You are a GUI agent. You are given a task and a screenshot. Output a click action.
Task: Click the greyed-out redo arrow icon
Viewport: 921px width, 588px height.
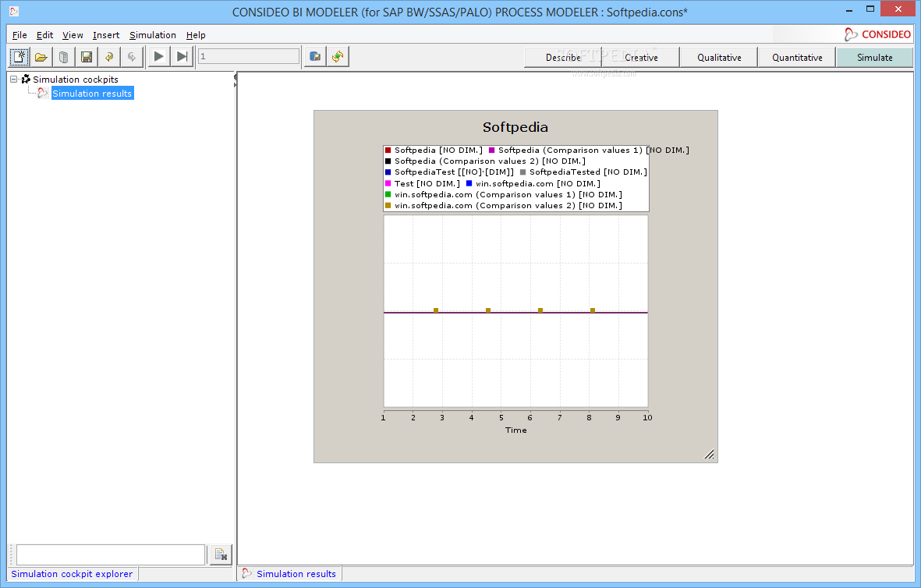pyautogui.click(x=132, y=57)
